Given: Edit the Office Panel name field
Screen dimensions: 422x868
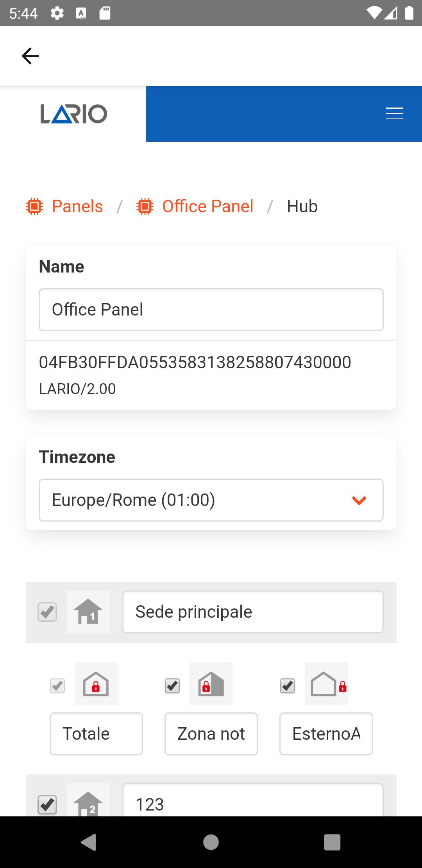Looking at the screenshot, I should [x=211, y=310].
